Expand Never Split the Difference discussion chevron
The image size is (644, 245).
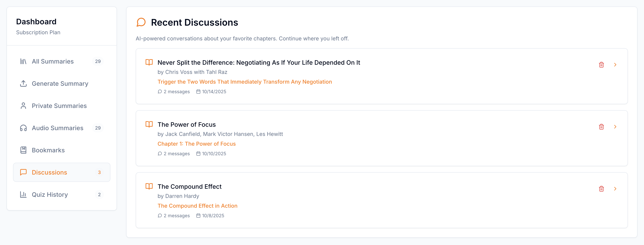click(x=615, y=65)
